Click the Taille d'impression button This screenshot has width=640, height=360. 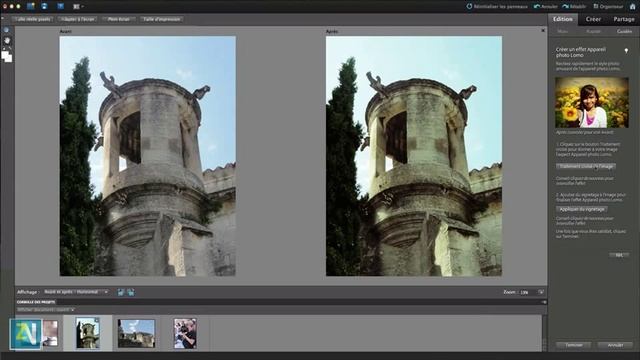tap(162, 19)
